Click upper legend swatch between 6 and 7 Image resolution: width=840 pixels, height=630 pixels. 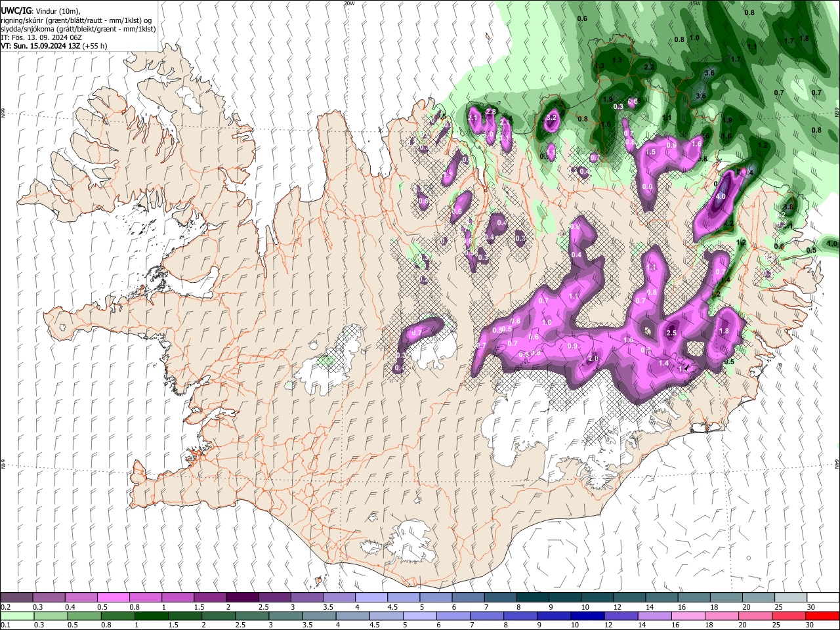point(468,597)
